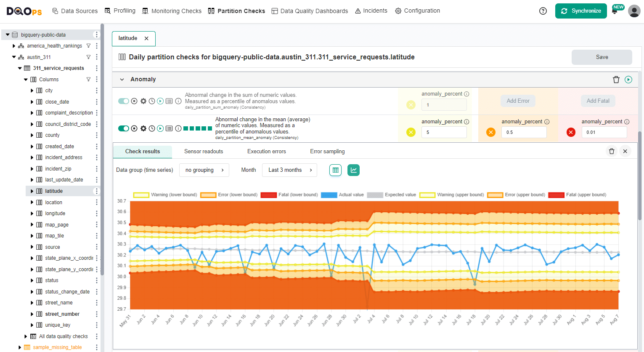Toggle Expected value legend series
This screenshot has height=352, width=644.
392,195
